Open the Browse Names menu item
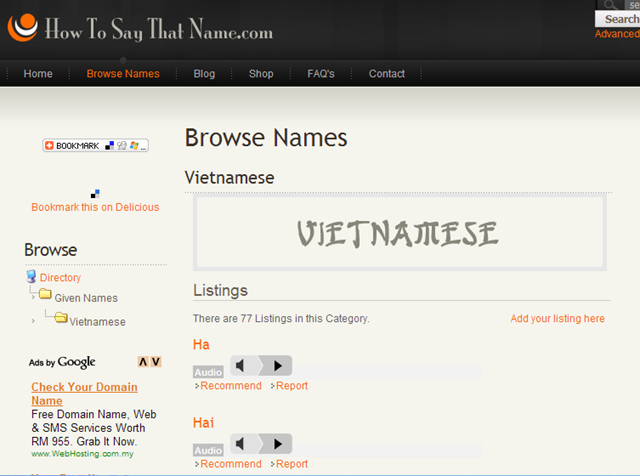The image size is (640, 476). (123, 74)
